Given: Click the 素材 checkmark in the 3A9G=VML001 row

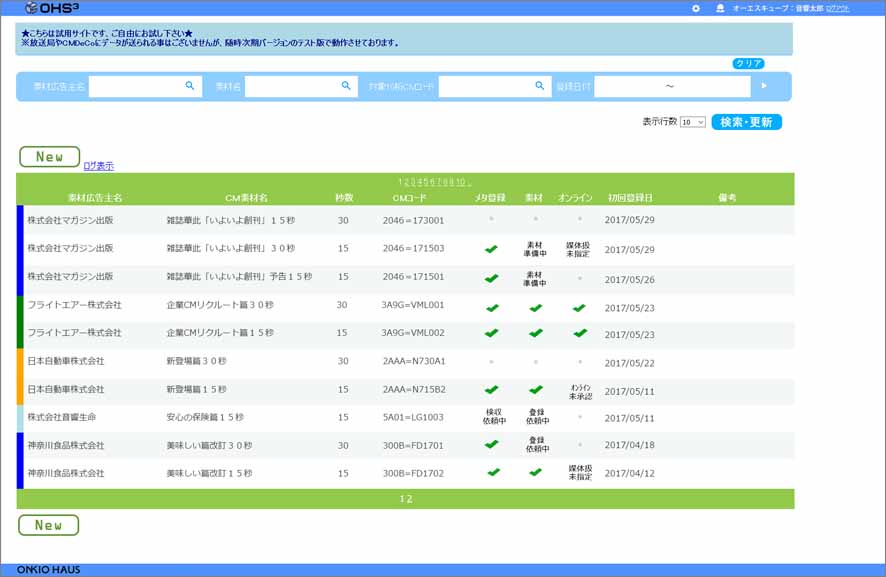Looking at the screenshot, I should coord(536,308).
